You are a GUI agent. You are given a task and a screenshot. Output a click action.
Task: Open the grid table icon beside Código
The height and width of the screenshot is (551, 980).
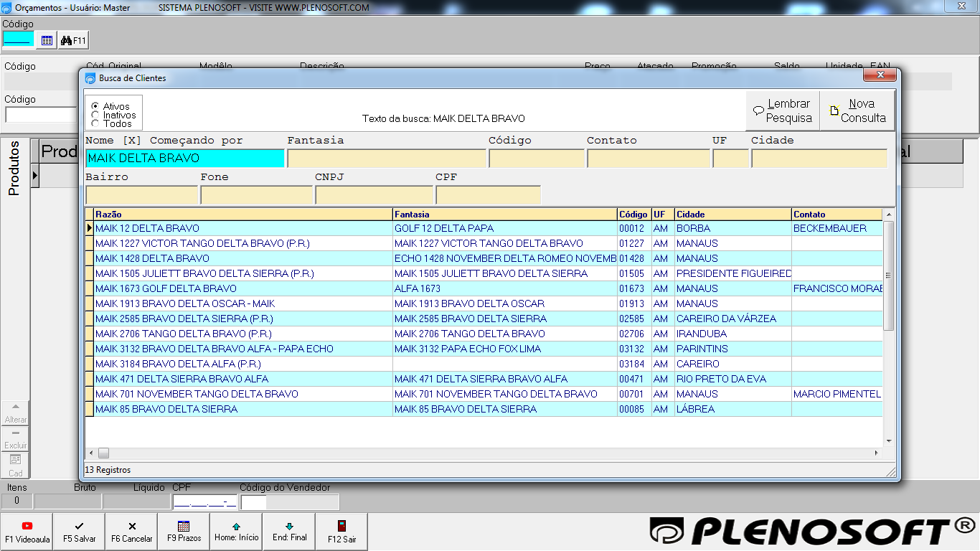(x=47, y=41)
